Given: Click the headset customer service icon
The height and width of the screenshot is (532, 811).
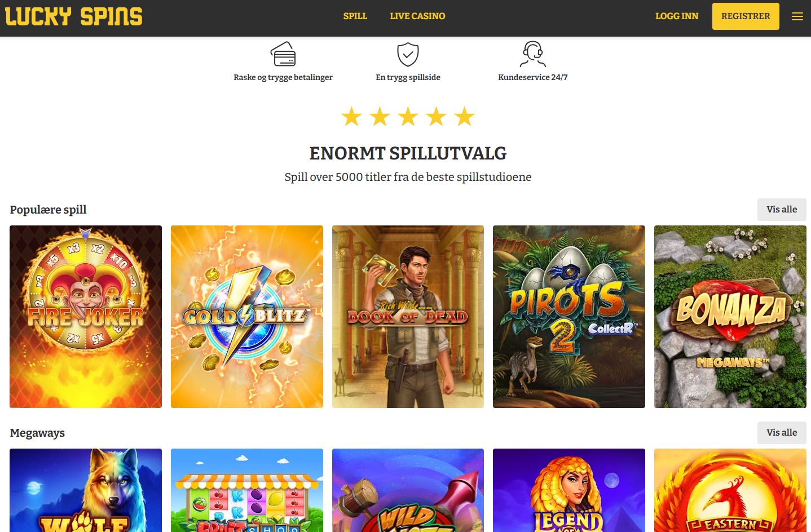Looking at the screenshot, I should [533, 54].
